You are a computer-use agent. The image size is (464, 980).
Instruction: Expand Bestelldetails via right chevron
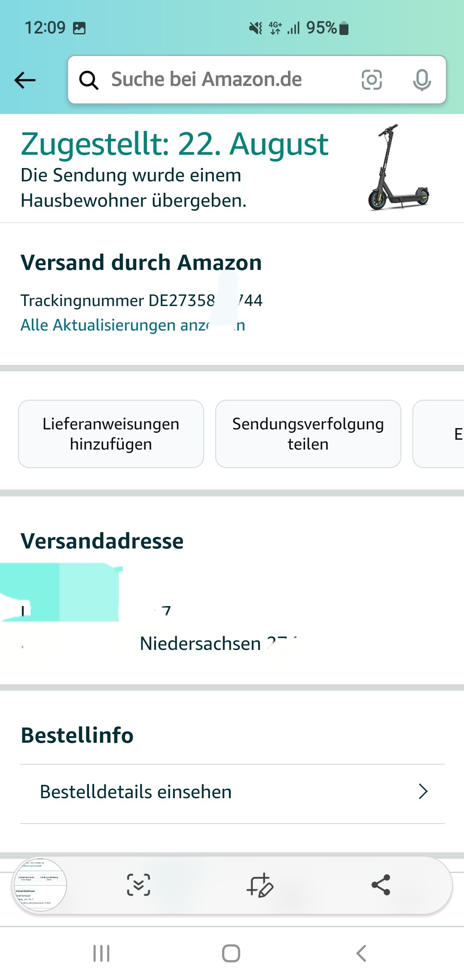(x=423, y=791)
